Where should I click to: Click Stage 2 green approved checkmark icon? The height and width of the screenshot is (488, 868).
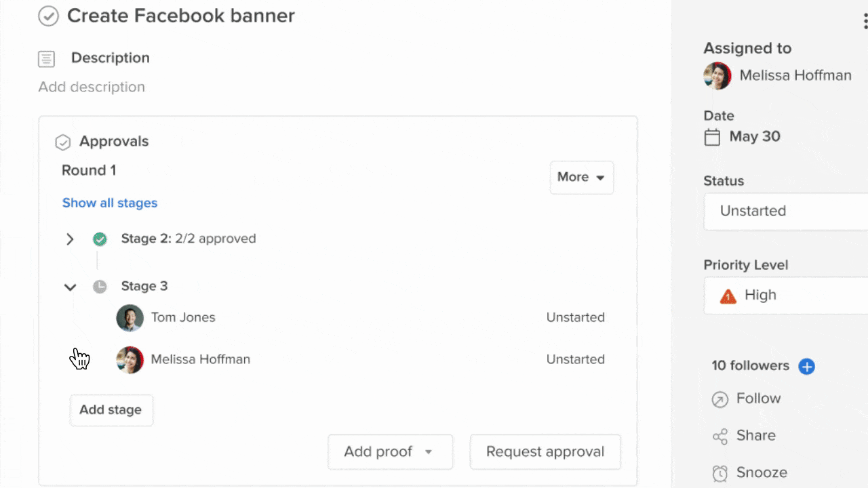point(100,239)
